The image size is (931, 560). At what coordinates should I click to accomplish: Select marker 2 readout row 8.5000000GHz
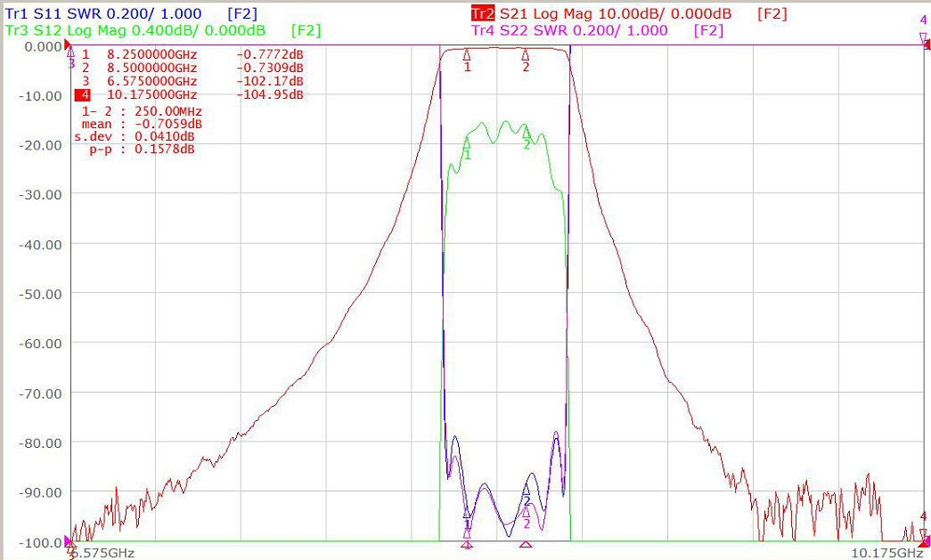[192, 68]
